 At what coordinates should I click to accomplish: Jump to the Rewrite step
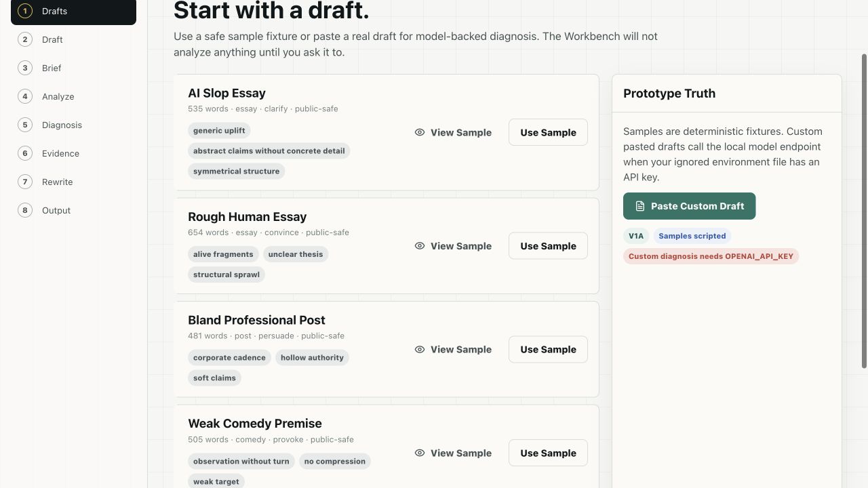click(x=73, y=182)
